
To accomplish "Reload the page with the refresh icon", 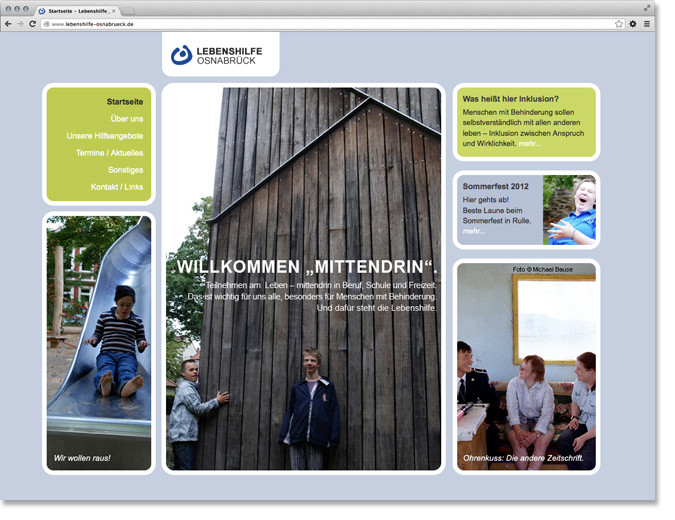I will [x=32, y=24].
